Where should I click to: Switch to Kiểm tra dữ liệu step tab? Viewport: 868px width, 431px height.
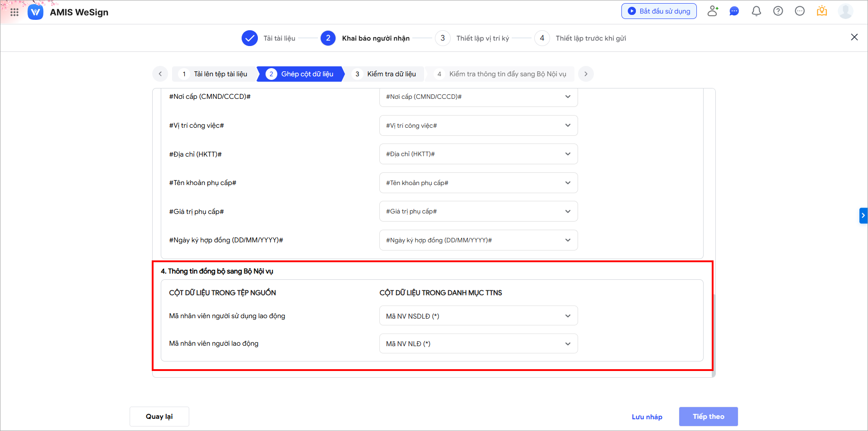click(386, 74)
